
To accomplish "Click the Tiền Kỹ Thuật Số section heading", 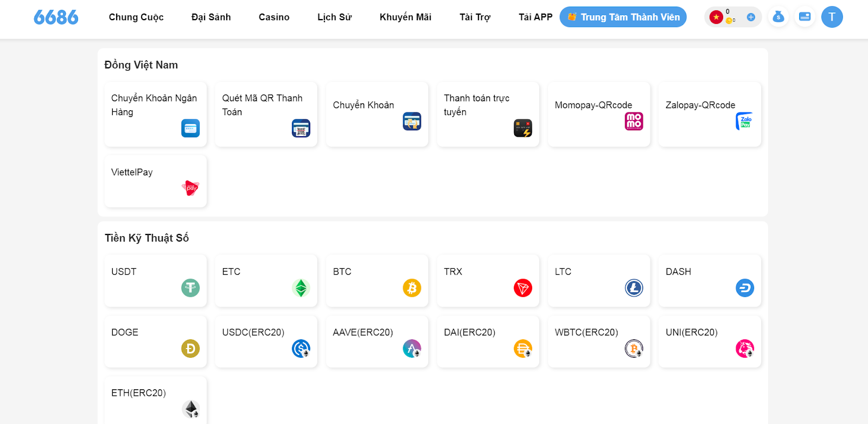I will tap(146, 238).
